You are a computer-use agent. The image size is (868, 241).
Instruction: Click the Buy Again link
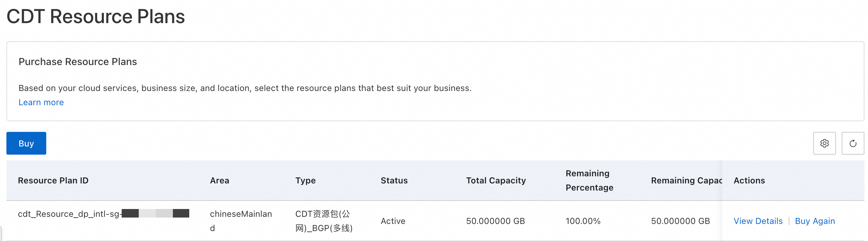tap(815, 221)
